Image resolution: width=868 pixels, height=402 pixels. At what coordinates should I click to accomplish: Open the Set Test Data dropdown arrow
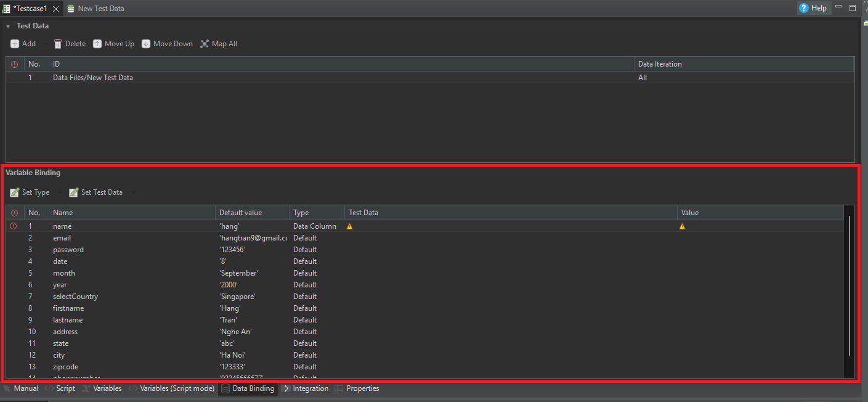coord(132,193)
